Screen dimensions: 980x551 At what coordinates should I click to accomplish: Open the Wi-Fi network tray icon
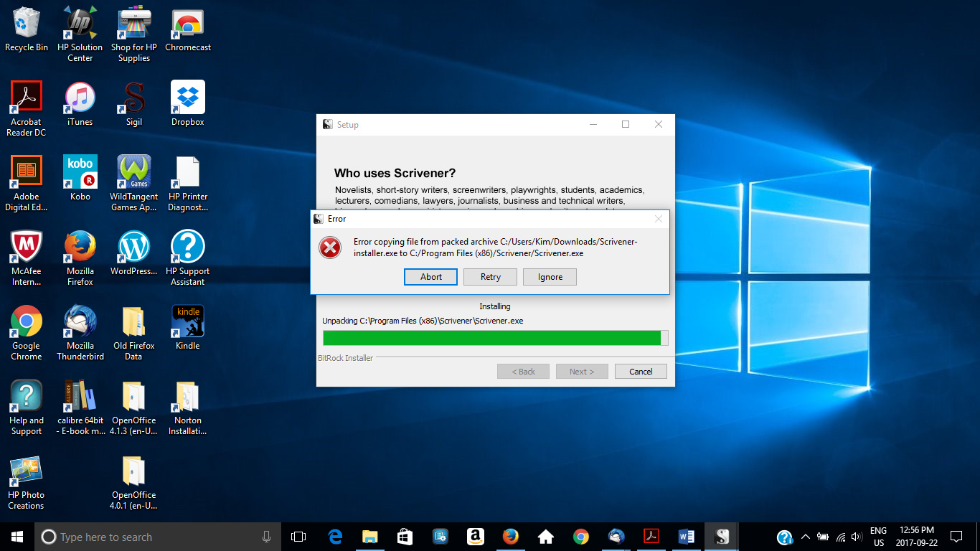840,537
